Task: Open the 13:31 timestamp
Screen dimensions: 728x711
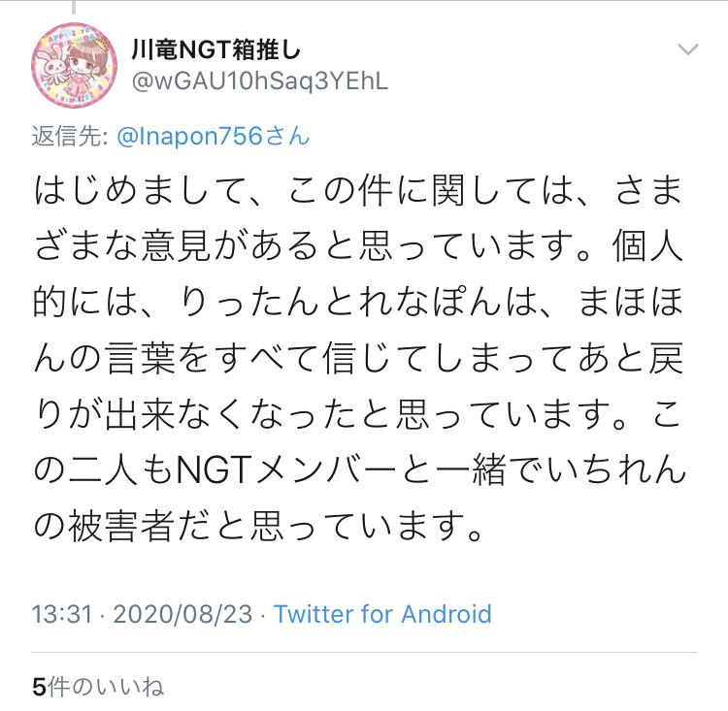Action: (x=62, y=614)
